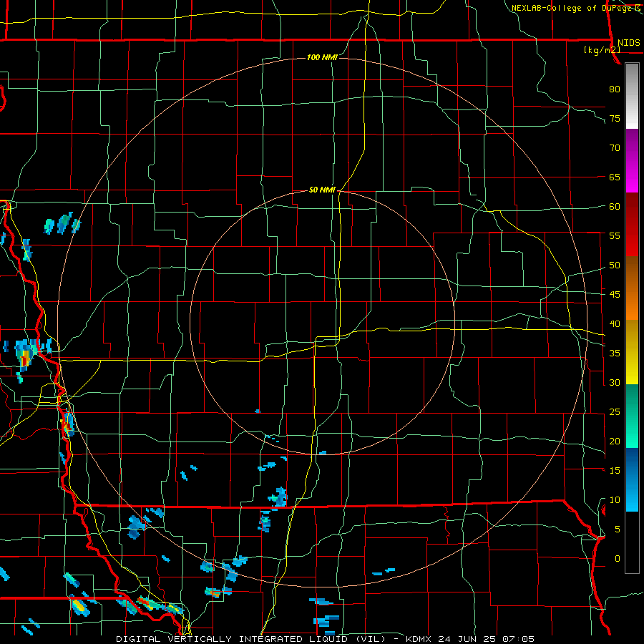The height and width of the screenshot is (644, 644).
Task: Select the 55 value on the color scale
Action: (615, 236)
